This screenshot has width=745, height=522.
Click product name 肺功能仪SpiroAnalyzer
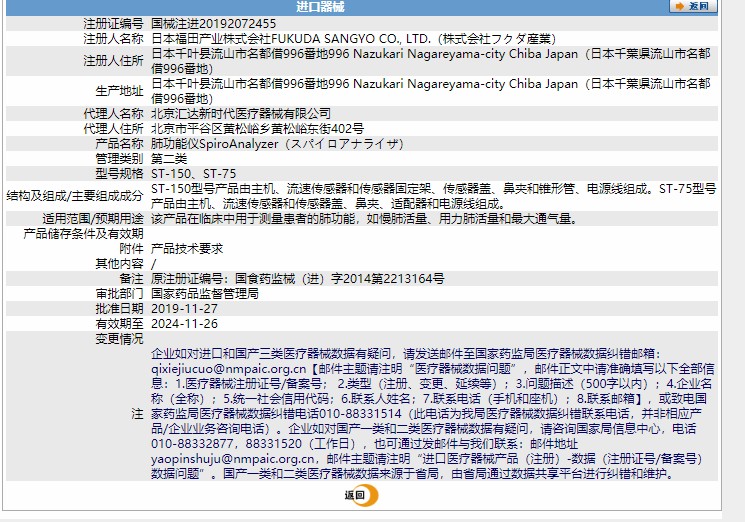click(x=215, y=143)
